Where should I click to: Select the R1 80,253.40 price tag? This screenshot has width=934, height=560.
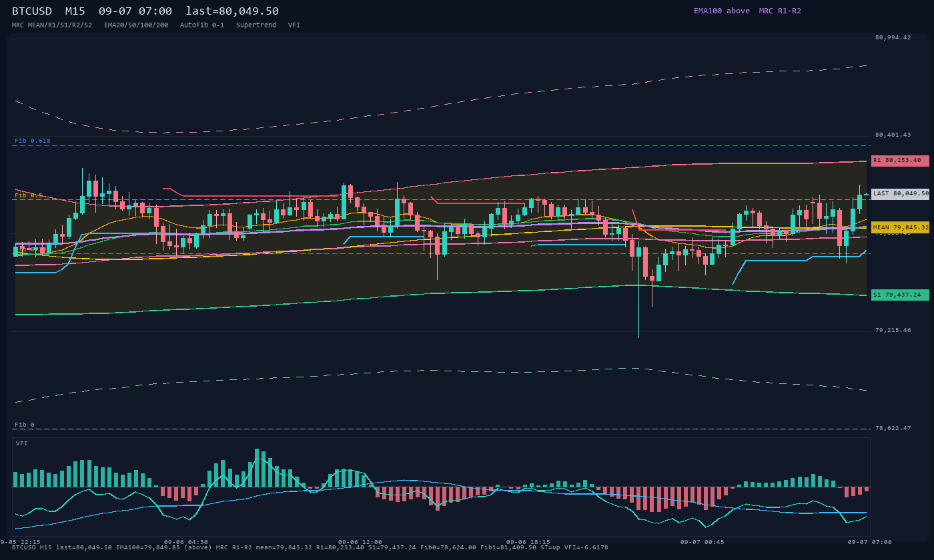(900, 161)
